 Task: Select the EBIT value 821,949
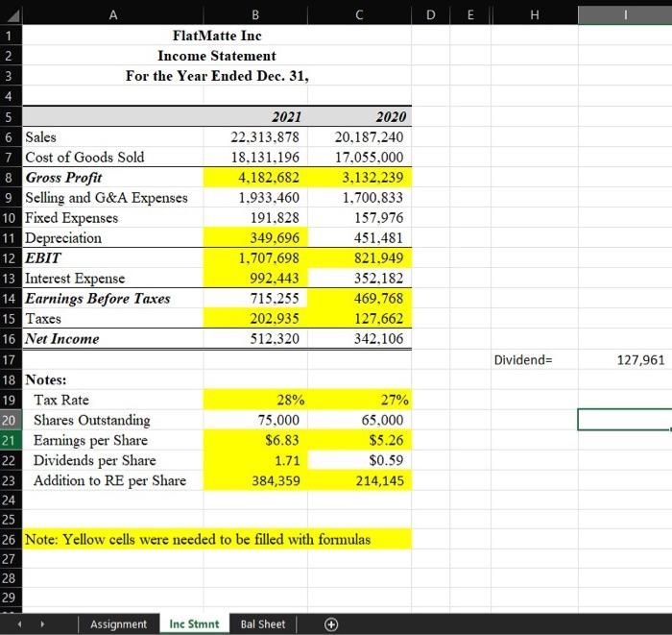(x=360, y=258)
